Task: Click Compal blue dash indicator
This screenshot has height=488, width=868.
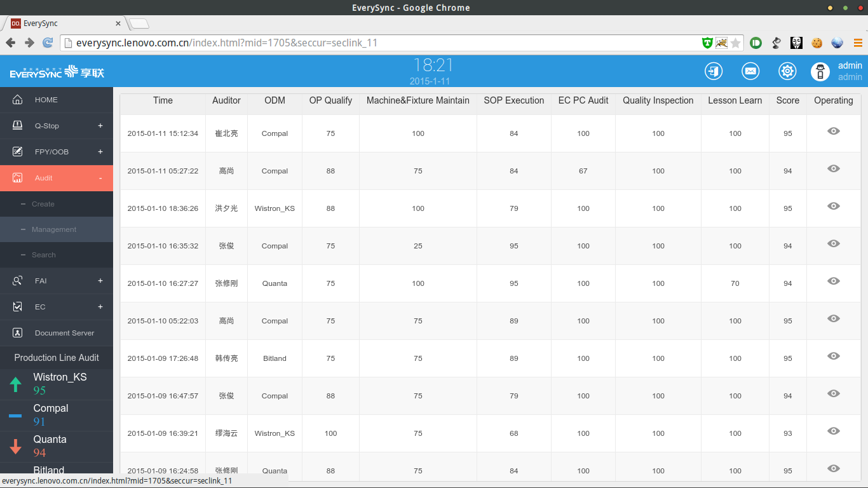Action: point(15,416)
